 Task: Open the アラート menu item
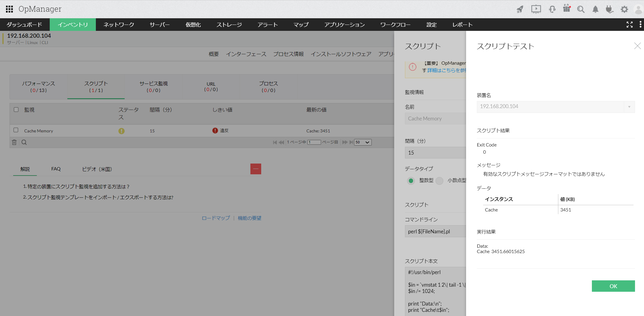coord(267,25)
